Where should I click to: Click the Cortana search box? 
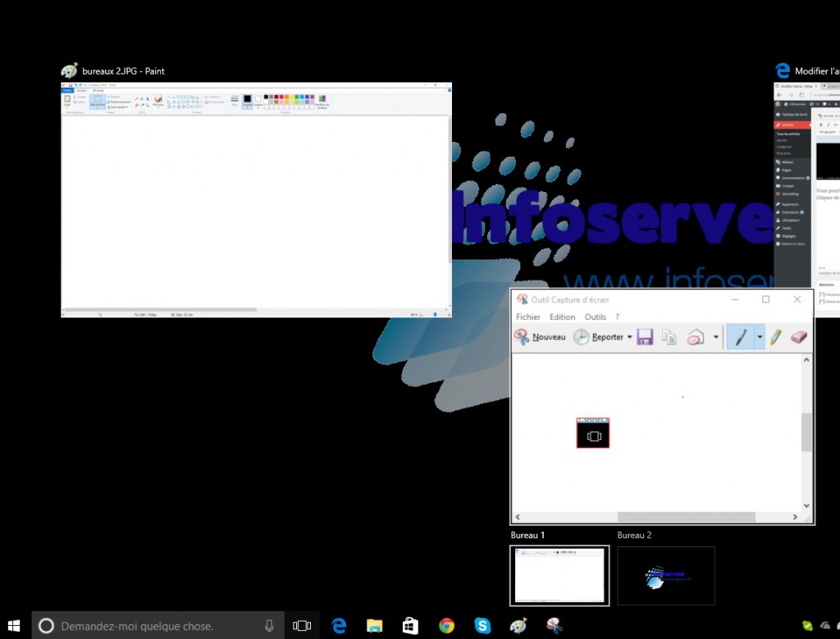(158, 626)
